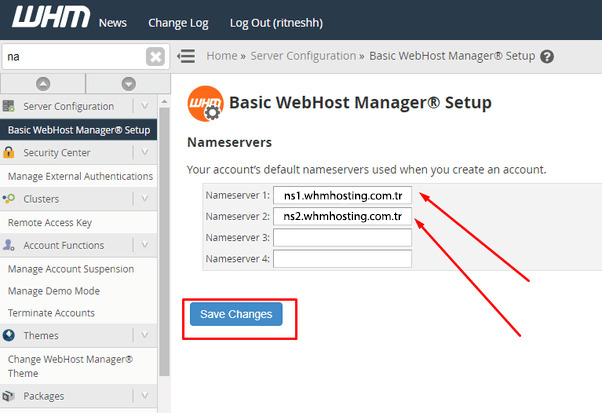602x413 pixels.
Task: Click Packages section header
Action: pos(78,396)
